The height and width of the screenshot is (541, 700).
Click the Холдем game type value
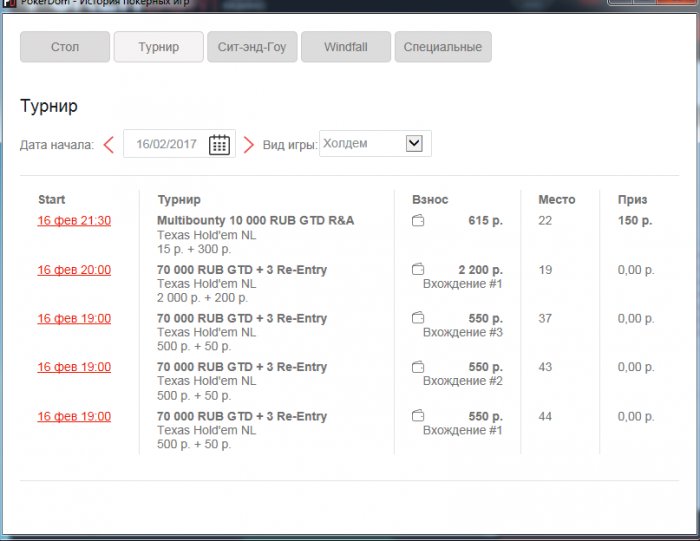(x=345, y=143)
